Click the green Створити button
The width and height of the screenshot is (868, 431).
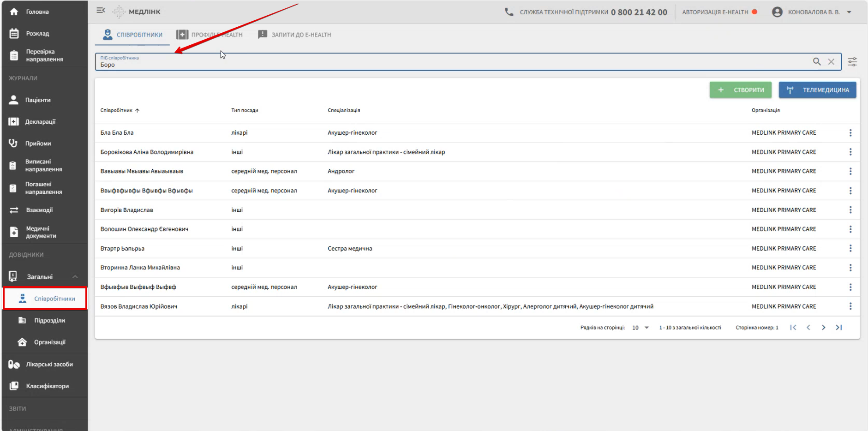coord(740,90)
